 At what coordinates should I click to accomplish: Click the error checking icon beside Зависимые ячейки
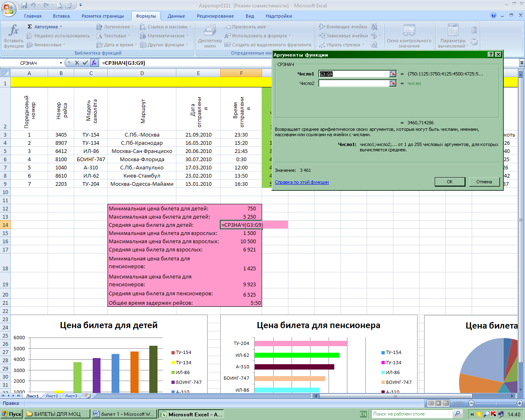pos(374,36)
